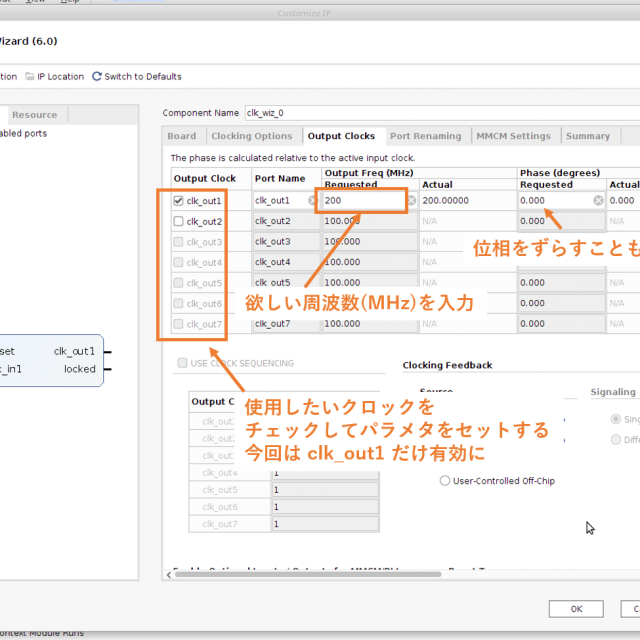Image resolution: width=640 pixels, height=640 pixels.
Task: Open the Summary tab
Action: point(587,136)
